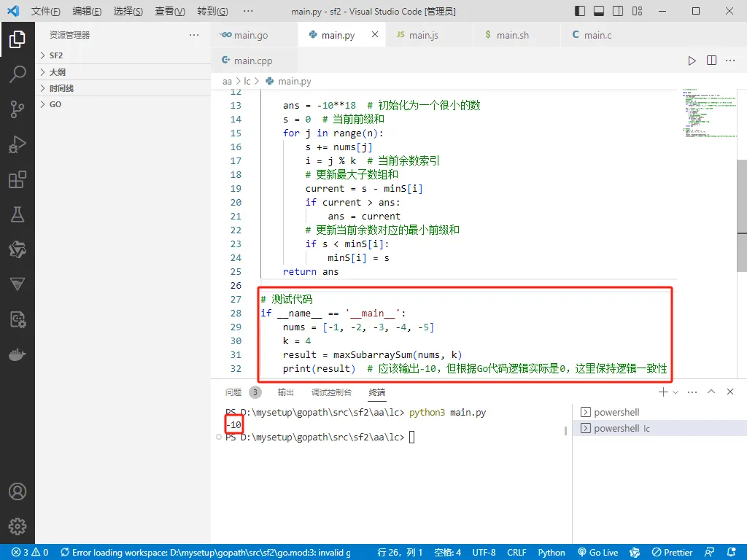Show hidden menu bar items
The image size is (747, 560).
[x=248, y=11]
